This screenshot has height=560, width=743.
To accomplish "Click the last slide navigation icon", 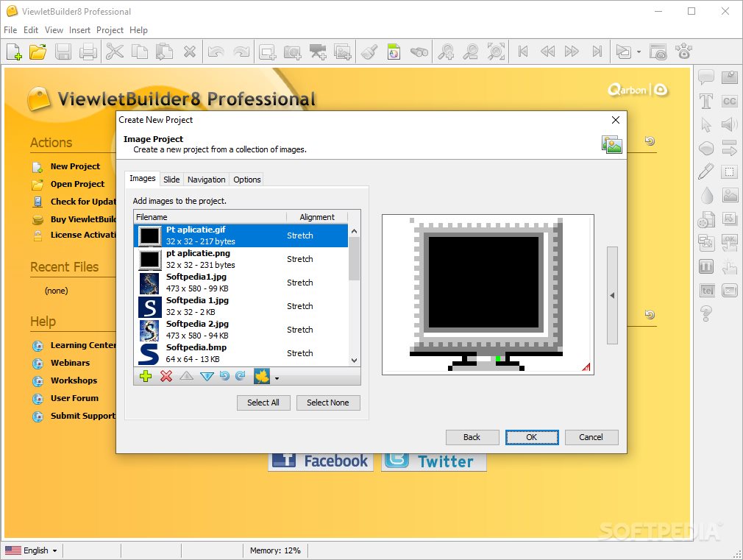I will pyautogui.click(x=597, y=52).
